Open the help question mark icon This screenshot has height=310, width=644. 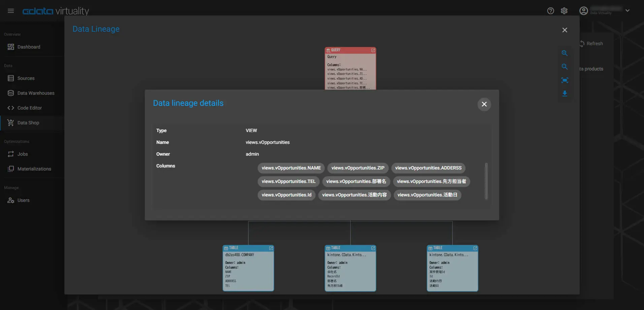point(550,11)
